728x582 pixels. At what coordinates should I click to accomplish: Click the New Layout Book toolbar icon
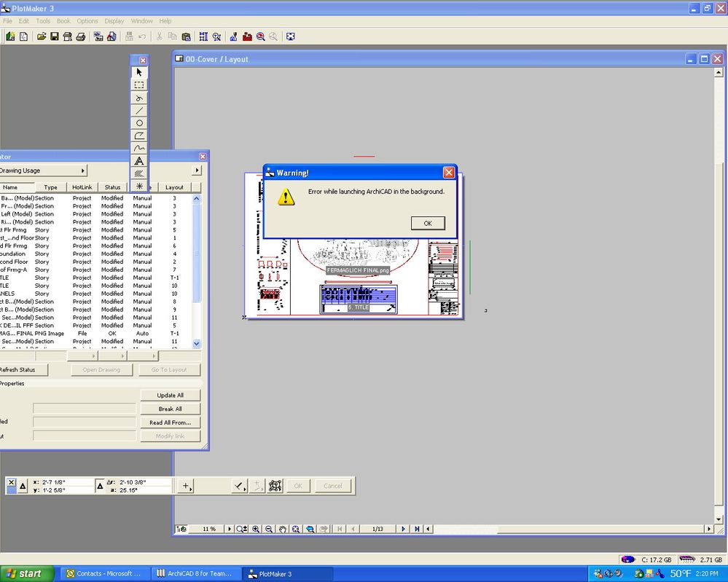[x=10, y=36]
